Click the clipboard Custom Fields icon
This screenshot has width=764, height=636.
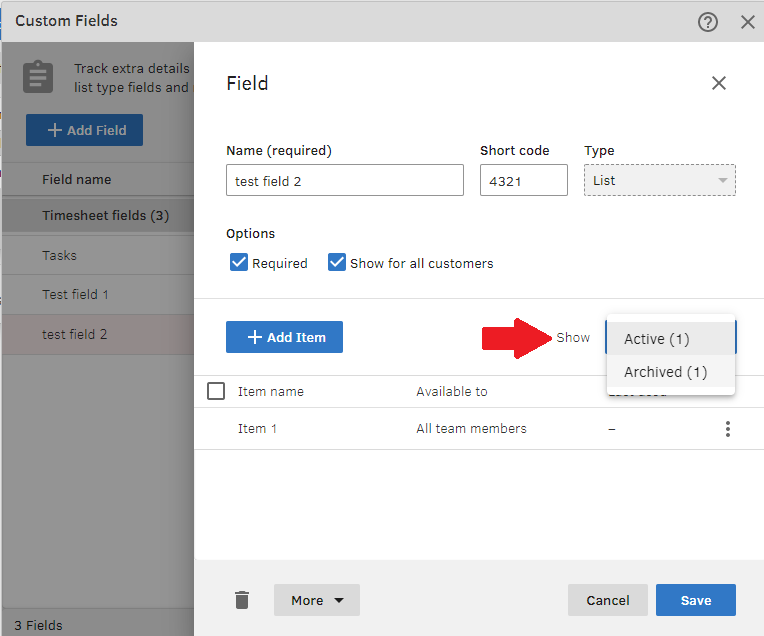39,78
